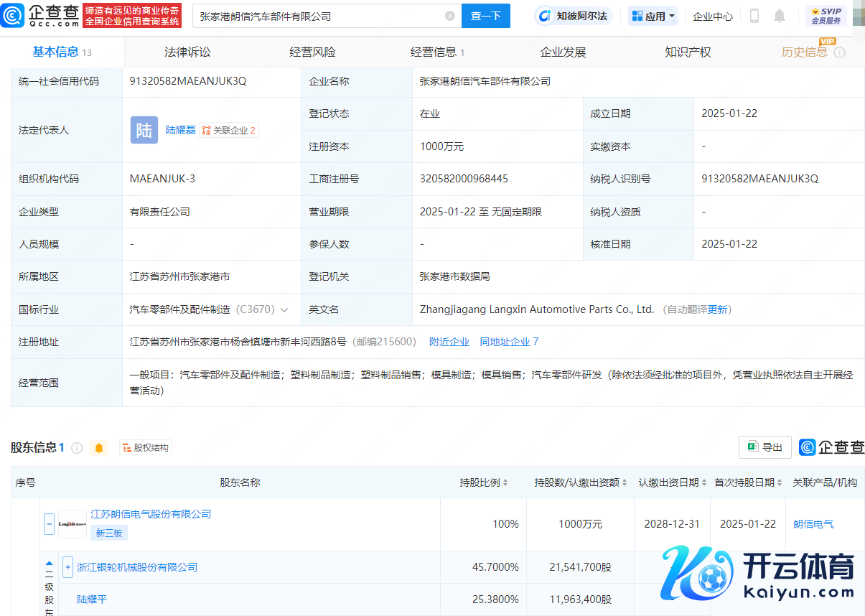Image resolution: width=865 pixels, height=616 pixels.
Task: Click the info icon next to 历史信息
Action: (x=839, y=52)
